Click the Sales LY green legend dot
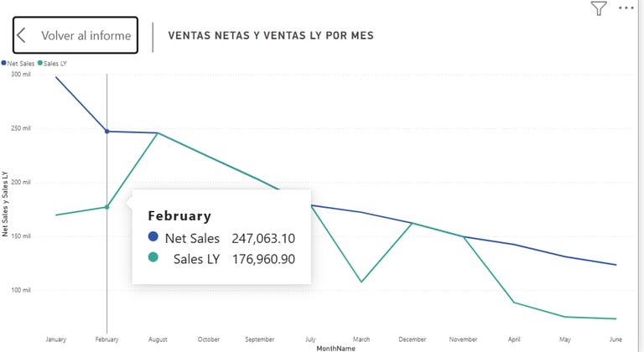 [x=40, y=63]
